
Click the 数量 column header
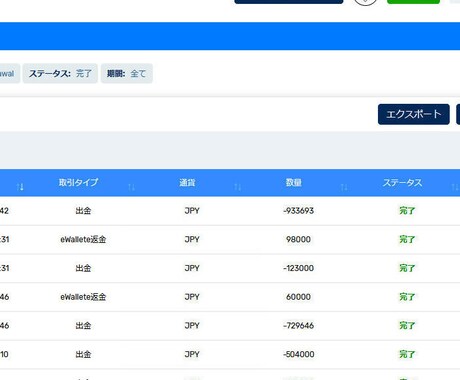[294, 183]
